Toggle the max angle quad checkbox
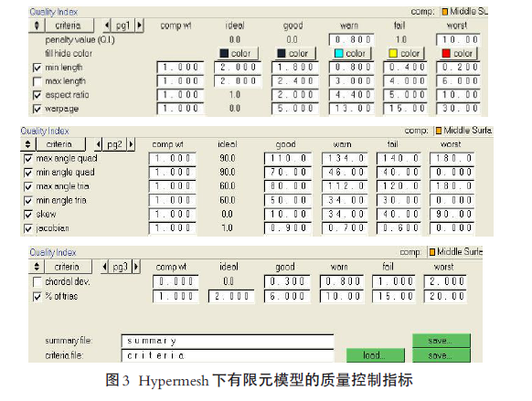 click(x=28, y=159)
